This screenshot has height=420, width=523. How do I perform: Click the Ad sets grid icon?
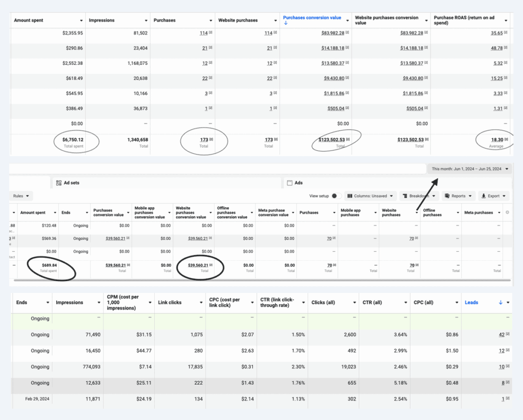(59, 183)
